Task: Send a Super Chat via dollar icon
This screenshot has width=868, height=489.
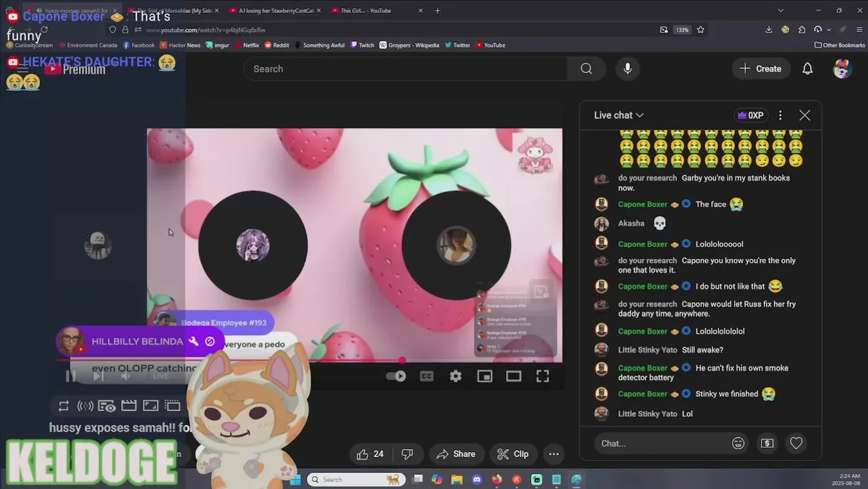Action: 767,443
